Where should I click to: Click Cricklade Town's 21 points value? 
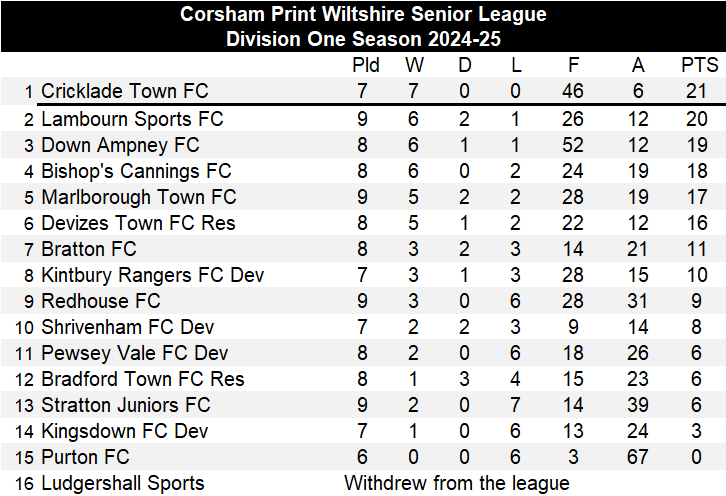(699, 92)
